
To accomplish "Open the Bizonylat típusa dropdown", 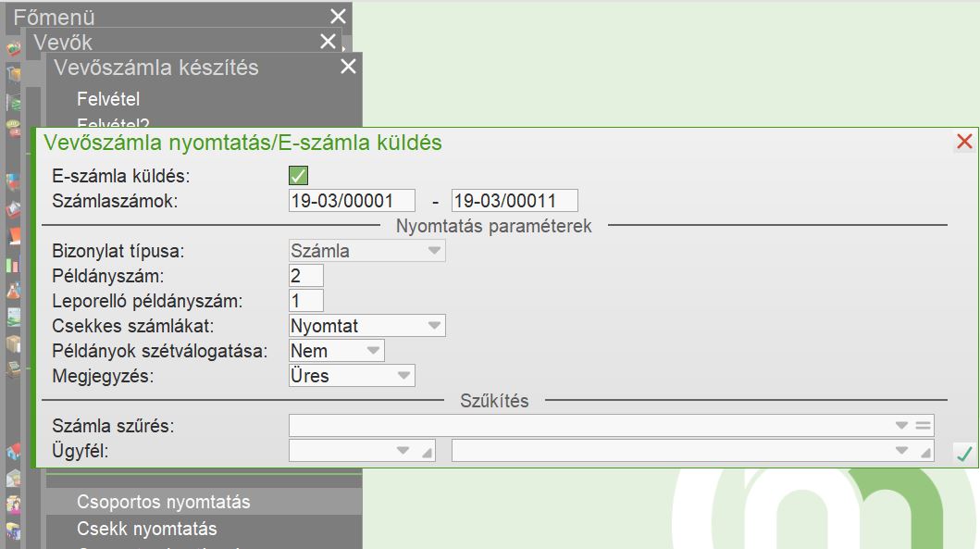I will [x=366, y=251].
